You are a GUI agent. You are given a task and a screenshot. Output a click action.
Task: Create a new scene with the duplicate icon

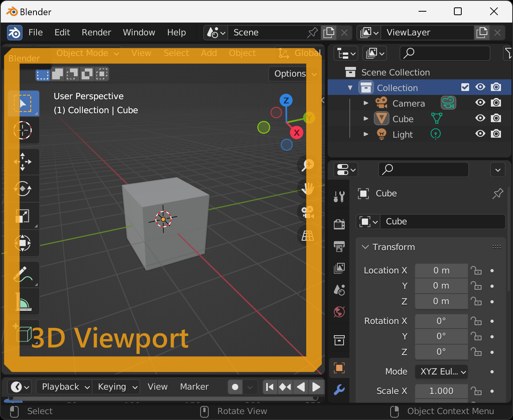329,33
